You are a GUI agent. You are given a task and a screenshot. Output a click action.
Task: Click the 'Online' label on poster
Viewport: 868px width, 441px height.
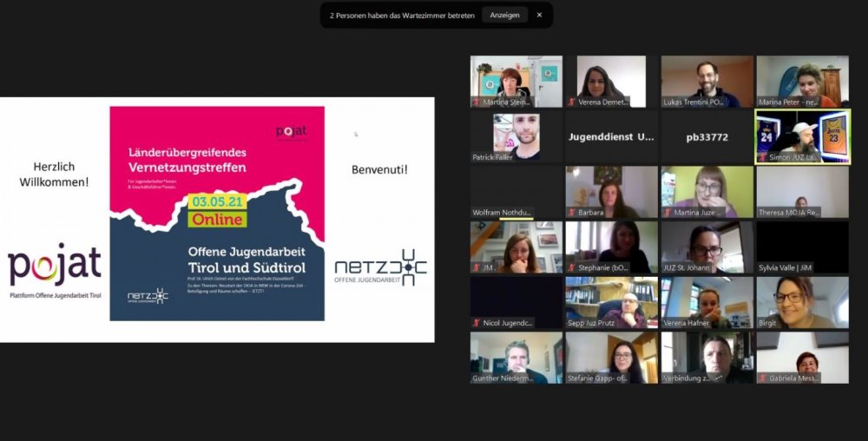coord(218,219)
